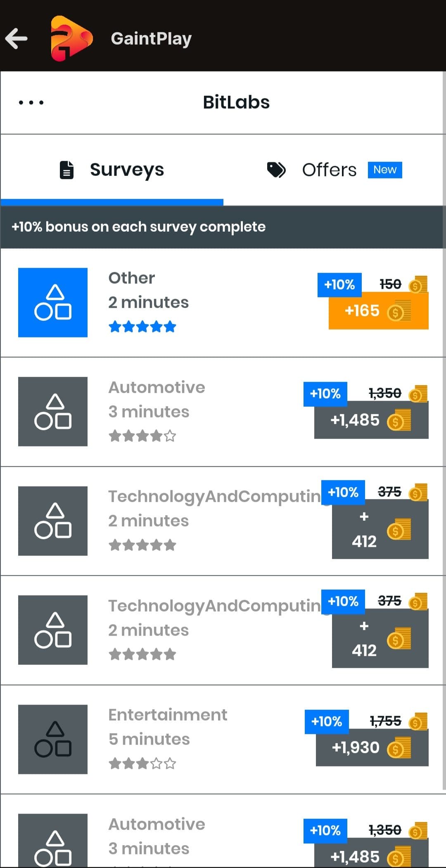Tap the BitLabs header title
The width and height of the screenshot is (446, 868).
[x=236, y=102]
